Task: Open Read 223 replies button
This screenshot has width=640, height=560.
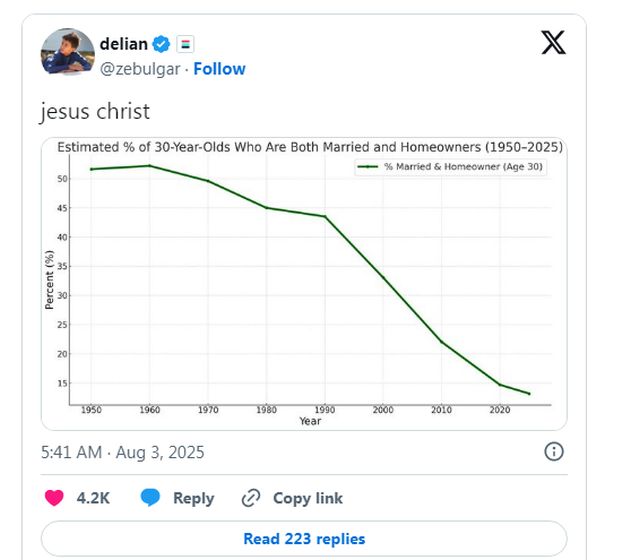Action: click(x=304, y=538)
